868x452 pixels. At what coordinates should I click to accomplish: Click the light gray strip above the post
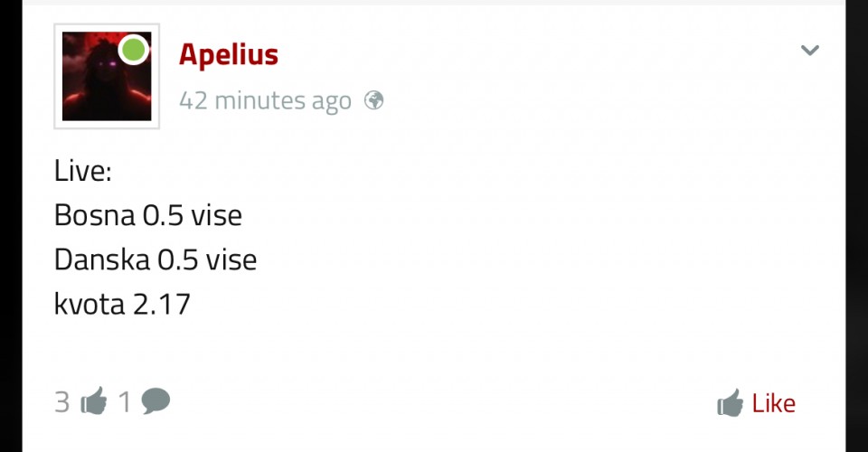(x=434, y=3)
